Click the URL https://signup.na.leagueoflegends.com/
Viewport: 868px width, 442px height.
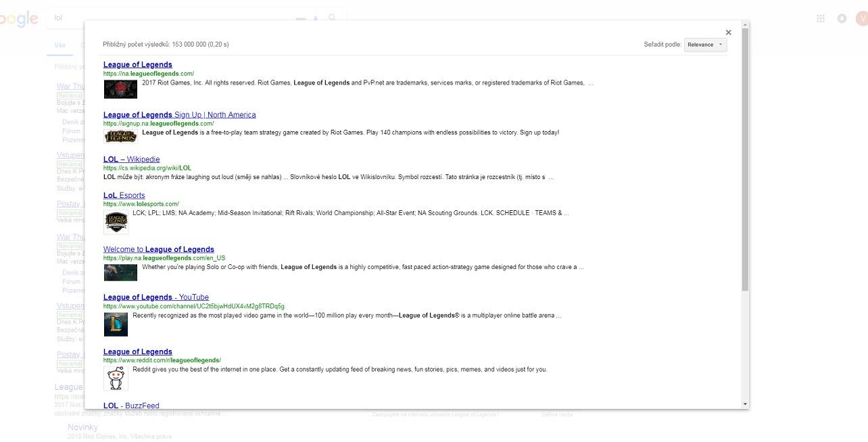click(158, 124)
